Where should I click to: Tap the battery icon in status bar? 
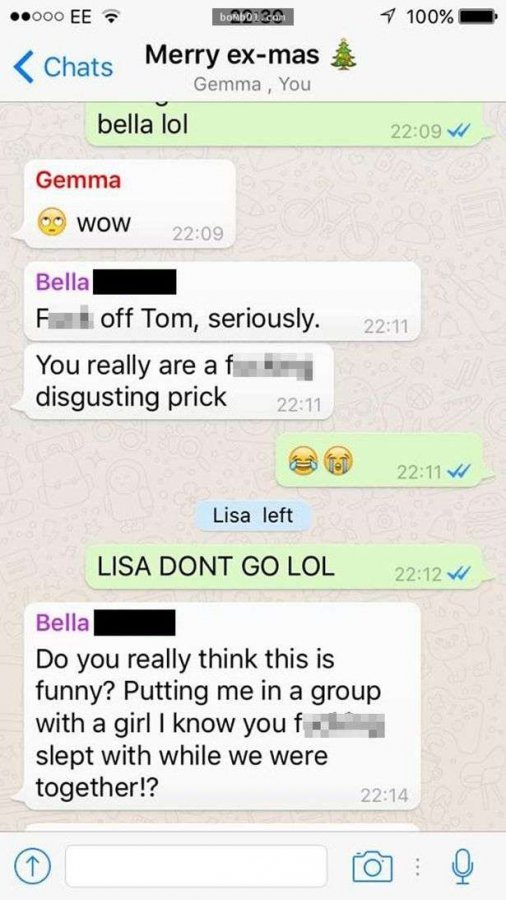point(477,17)
